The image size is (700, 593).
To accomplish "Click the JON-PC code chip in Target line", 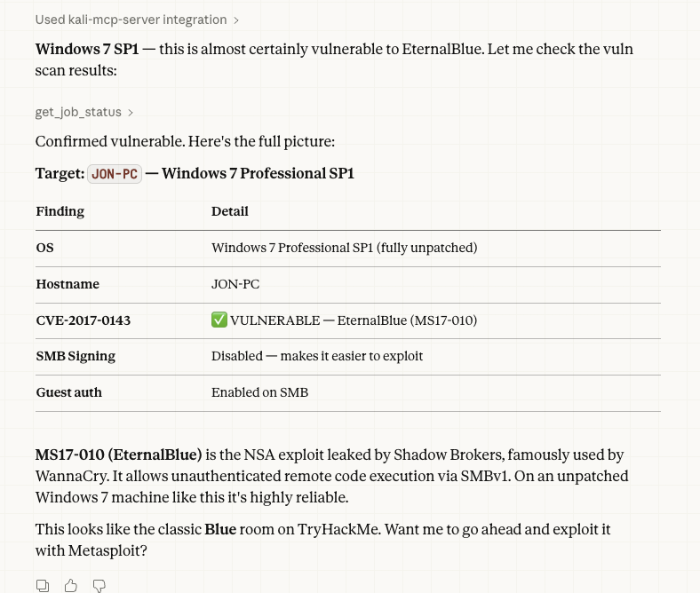I will pyautogui.click(x=115, y=174).
